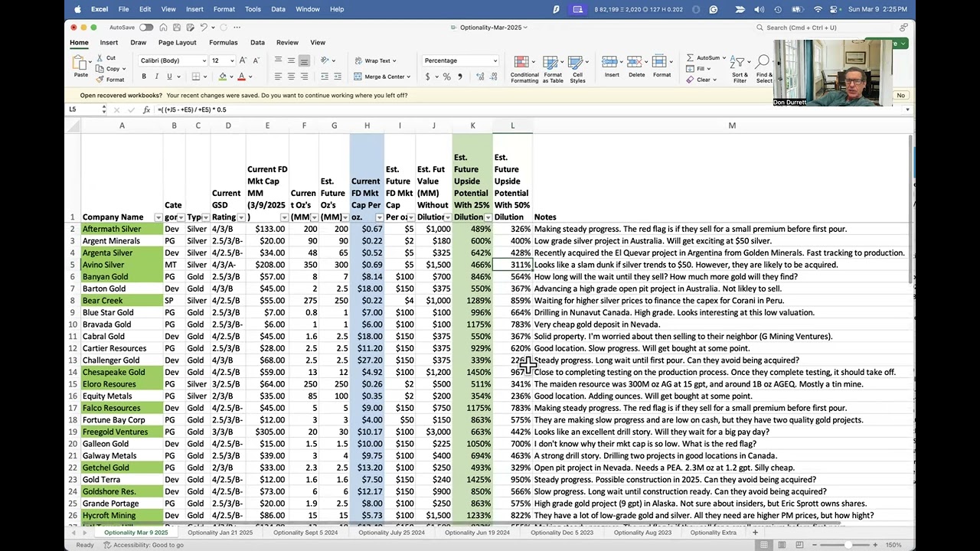
Task: Click the Delete cells icon
Action: pos(636,63)
